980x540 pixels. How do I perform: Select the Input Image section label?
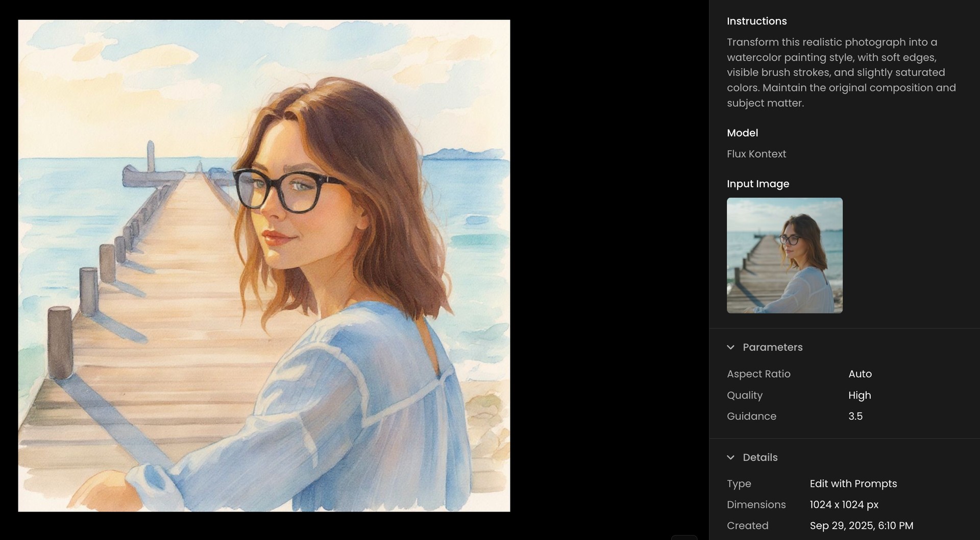(x=758, y=184)
